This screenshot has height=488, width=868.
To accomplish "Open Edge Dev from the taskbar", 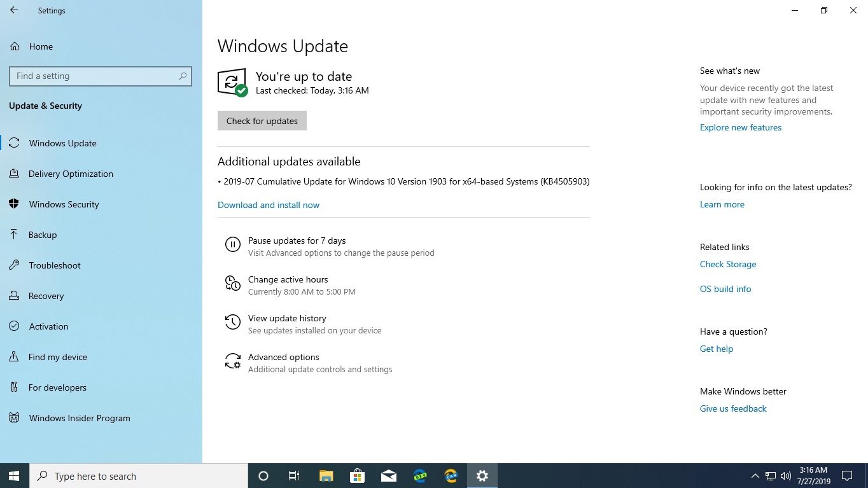I will click(420, 476).
